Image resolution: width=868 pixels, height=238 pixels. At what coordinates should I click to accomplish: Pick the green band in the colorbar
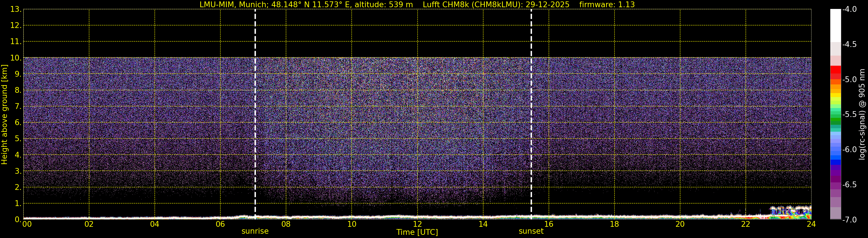835,120
